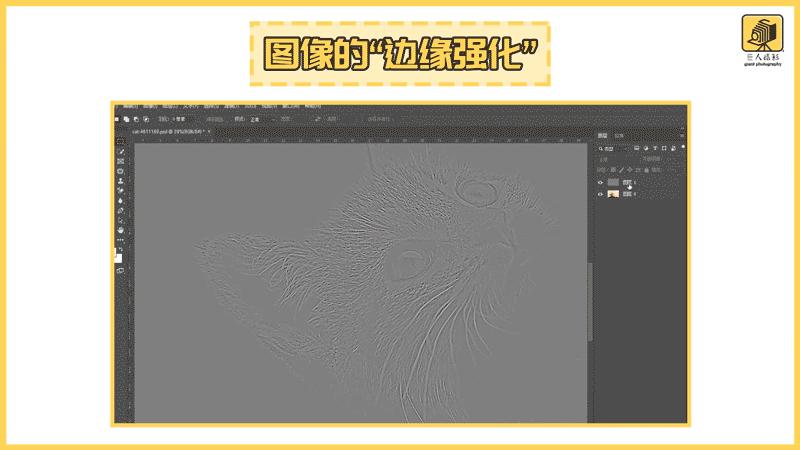The width and height of the screenshot is (800, 450).
Task: Select the Clone Stamp tool
Action: tap(120, 181)
